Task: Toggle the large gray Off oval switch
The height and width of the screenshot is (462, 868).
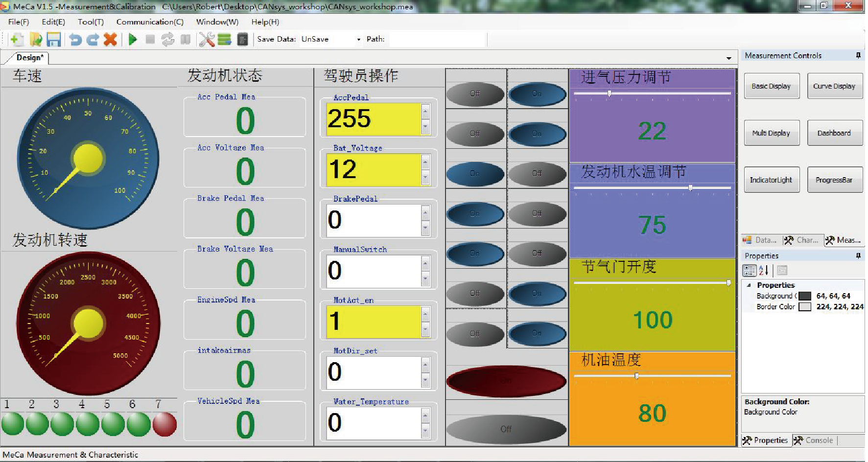Action: (506, 429)
